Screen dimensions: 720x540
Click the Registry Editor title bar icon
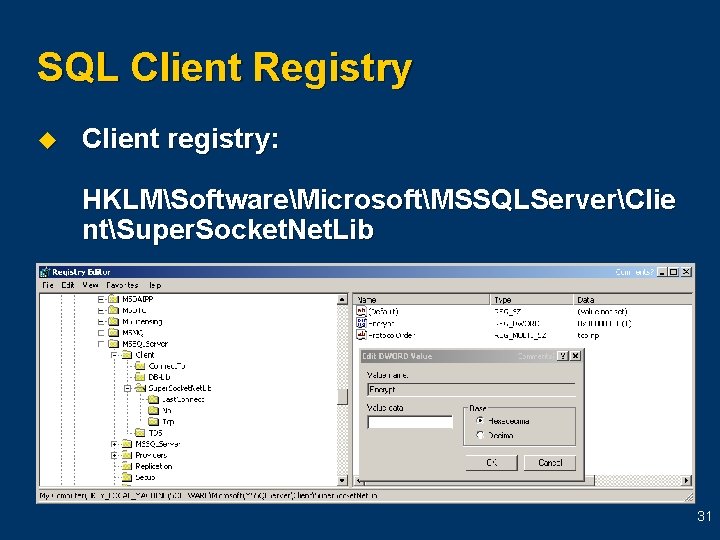point(45,272)
